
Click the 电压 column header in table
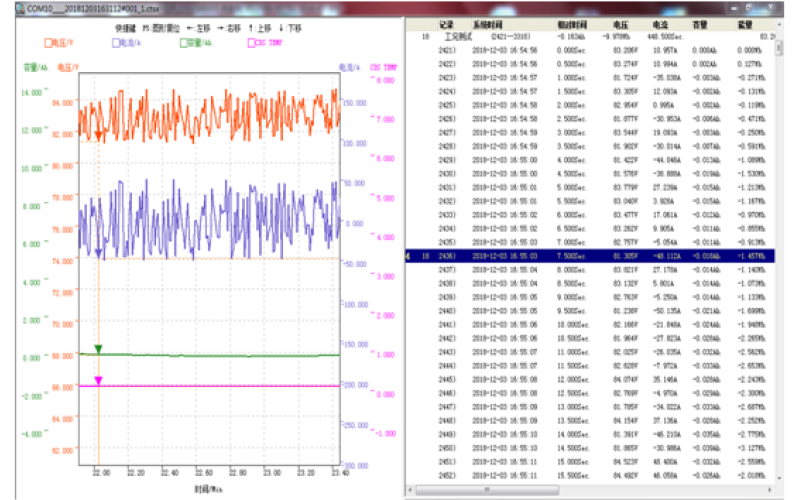pyautogui.click(x=620, y=24)
